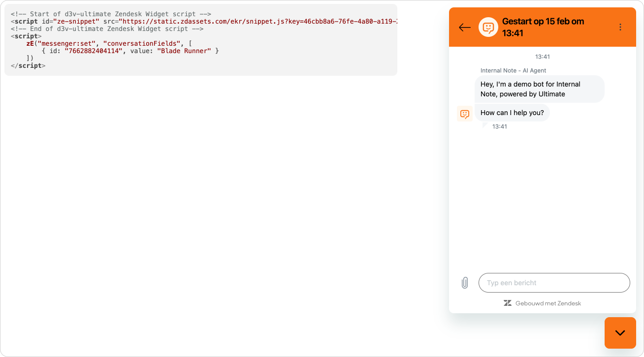Click the bot avatar in the orange header

click(x=488, y=27)
